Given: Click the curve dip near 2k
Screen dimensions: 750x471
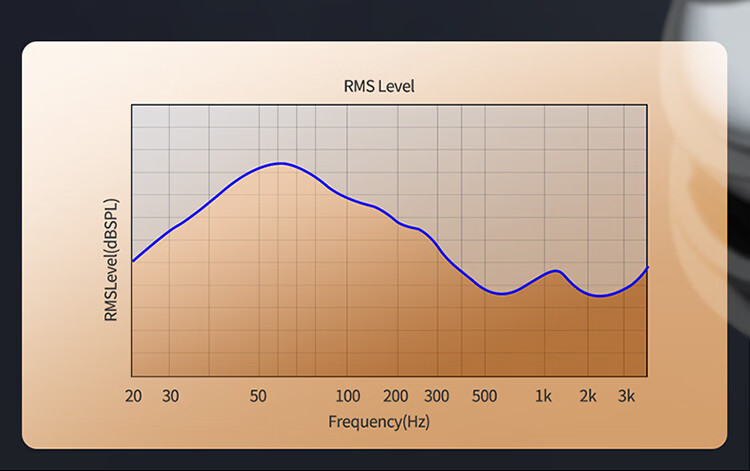Looking at the screenshot, I should point(600,296).
